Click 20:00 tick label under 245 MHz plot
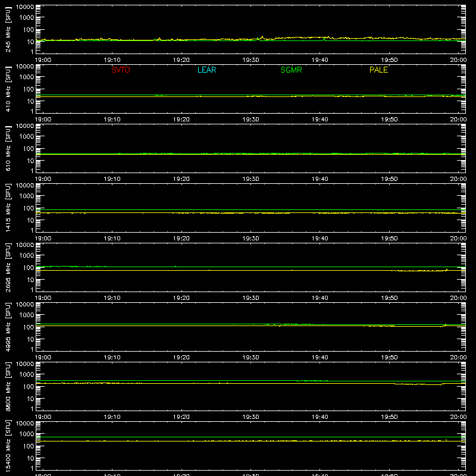This screenshot has height=476, width=476. [x=458, y=60]
